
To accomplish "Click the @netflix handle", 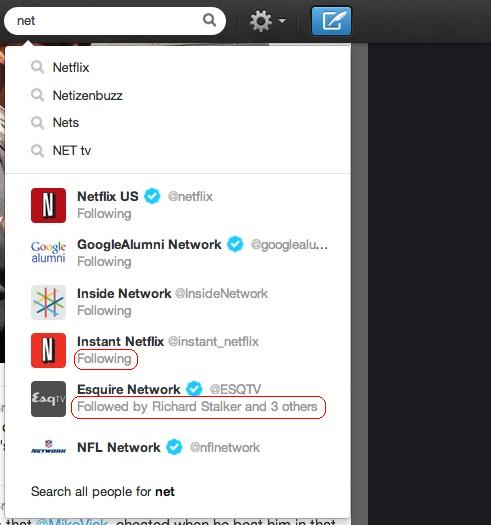I will pos(190,197).
